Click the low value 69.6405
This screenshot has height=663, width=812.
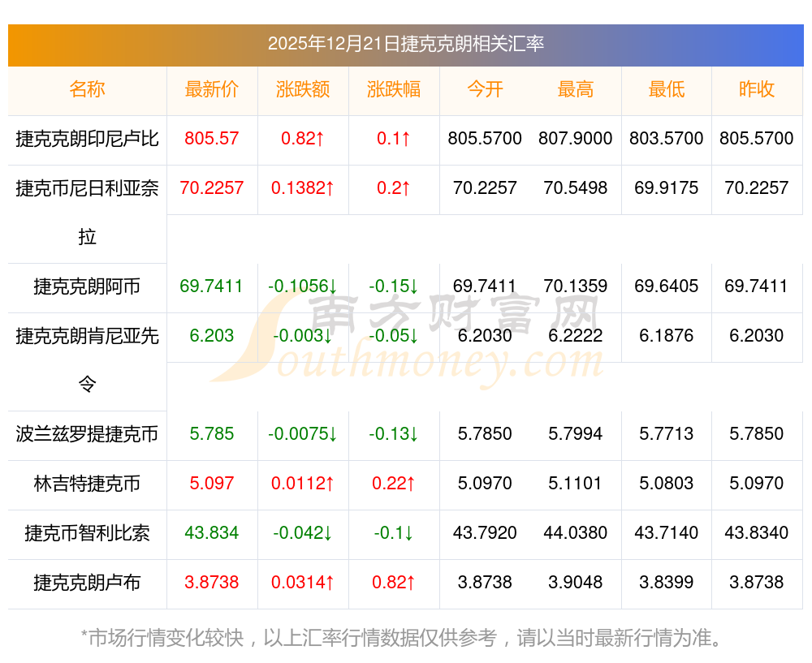[x=667, y=286]
